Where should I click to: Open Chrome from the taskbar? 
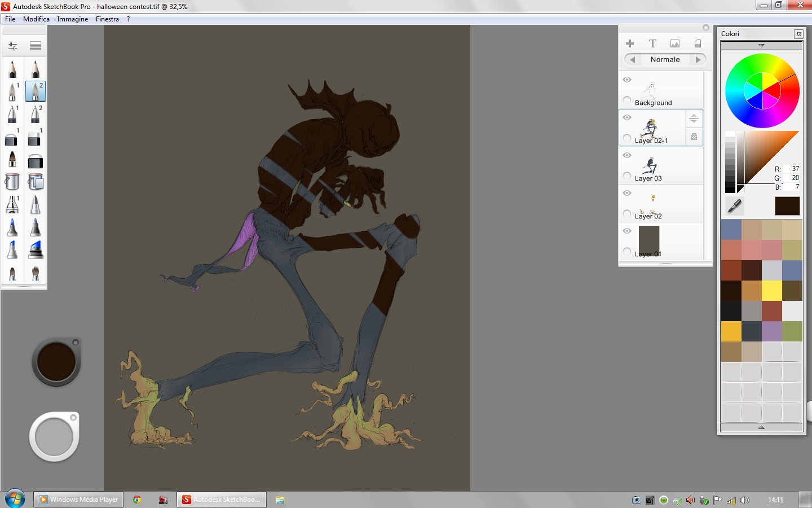click(137, 500)
